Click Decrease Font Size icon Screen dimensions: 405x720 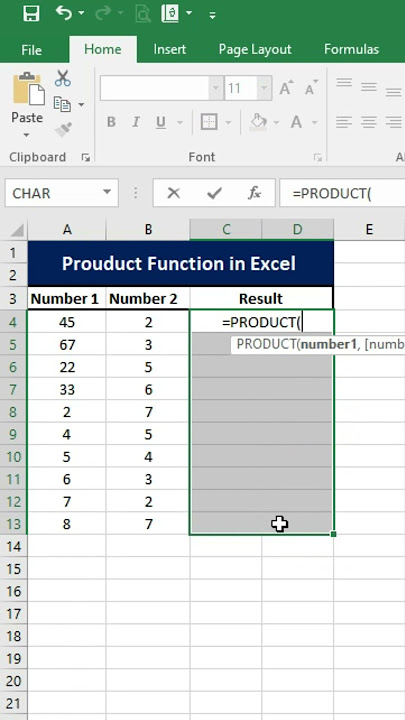(311, 88)
